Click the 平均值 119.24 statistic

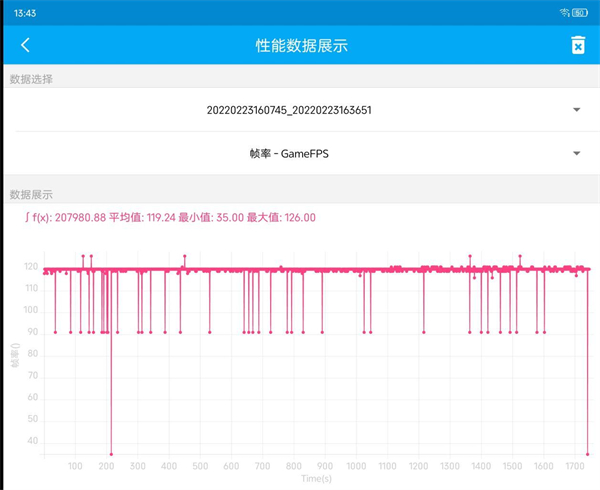coord(148,217)
